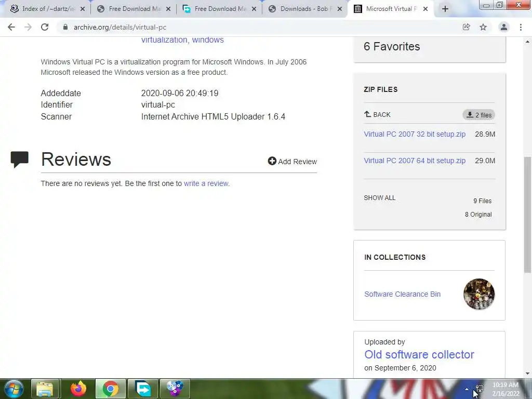This screenshot has width=532, height=399.
Task: Close the Downloads - Bob tab
Action: [340, 9]
